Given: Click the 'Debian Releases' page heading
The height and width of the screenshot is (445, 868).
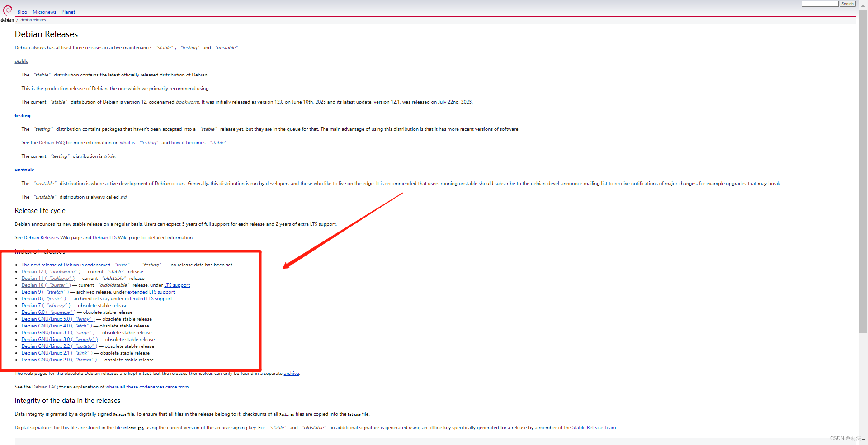Looking at the screenshot, I should [x=46, y=34].
